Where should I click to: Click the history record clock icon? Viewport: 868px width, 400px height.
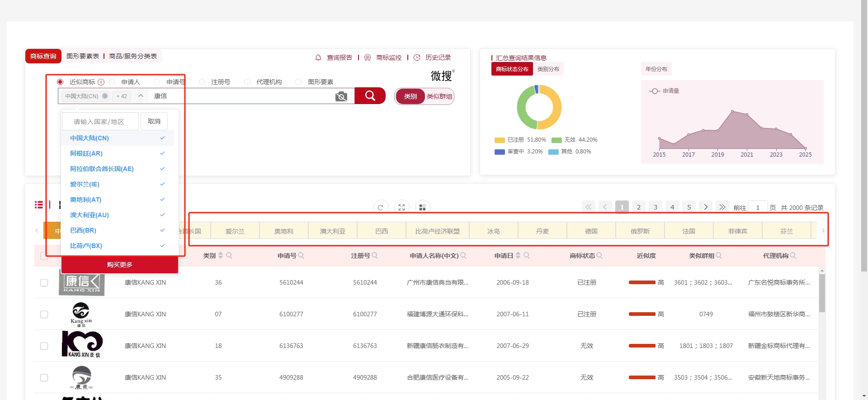point(417,57)
